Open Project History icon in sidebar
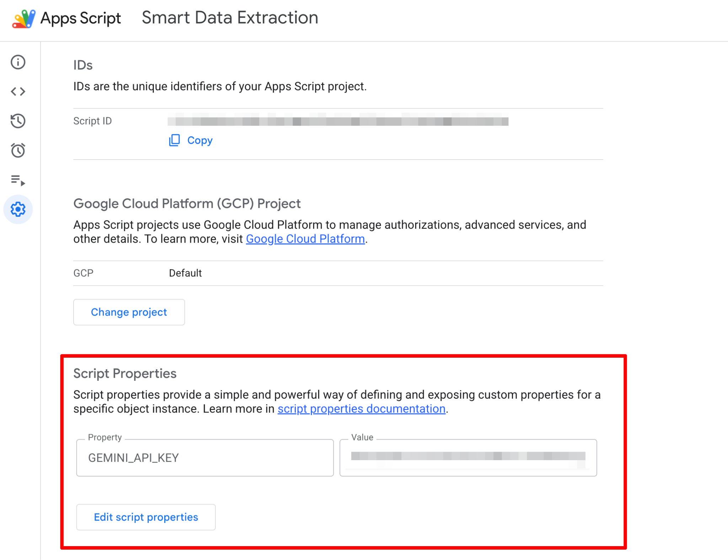 pyautogui.click(x=18, y=121)
